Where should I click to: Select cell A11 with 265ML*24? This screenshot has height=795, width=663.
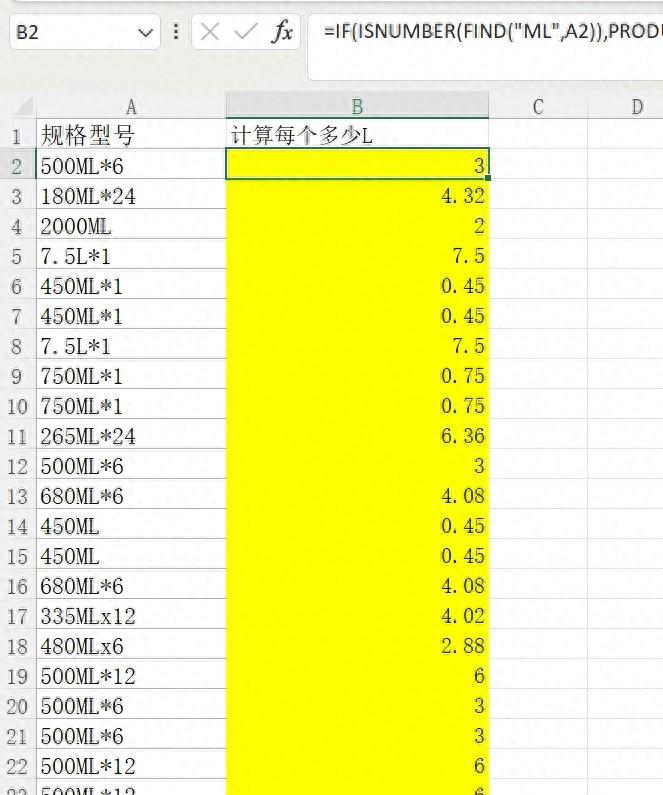pos(131,436)
